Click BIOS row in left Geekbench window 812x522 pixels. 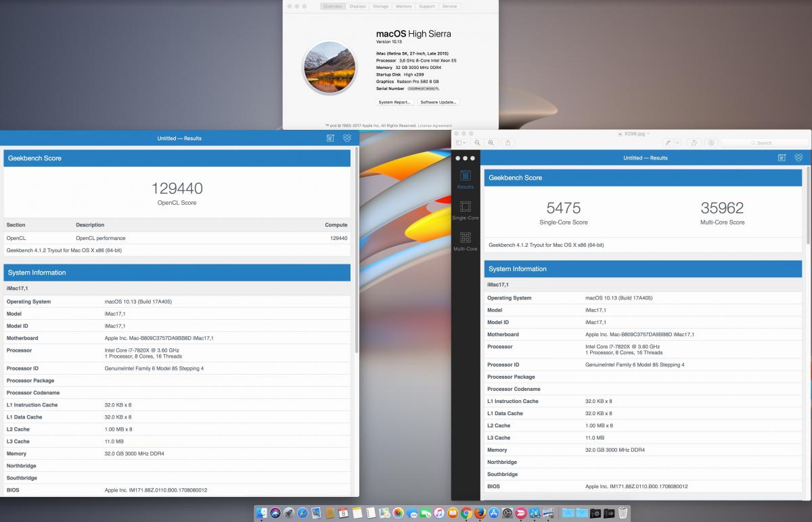(177, 490)
